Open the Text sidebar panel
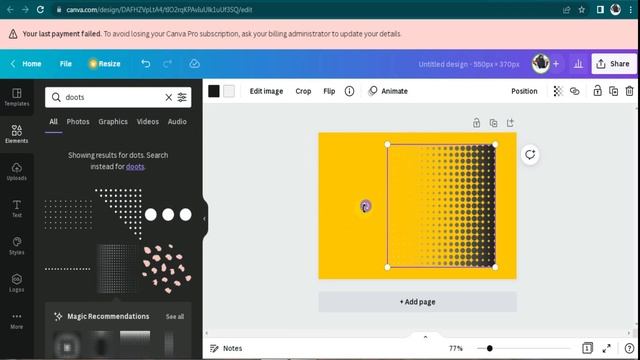Screen dimensions: 640x360 coord(17,209)
